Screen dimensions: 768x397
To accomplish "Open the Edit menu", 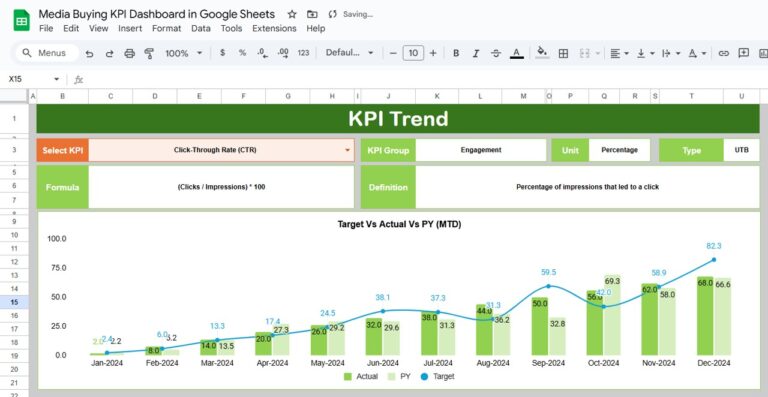I will click(71, 28).
